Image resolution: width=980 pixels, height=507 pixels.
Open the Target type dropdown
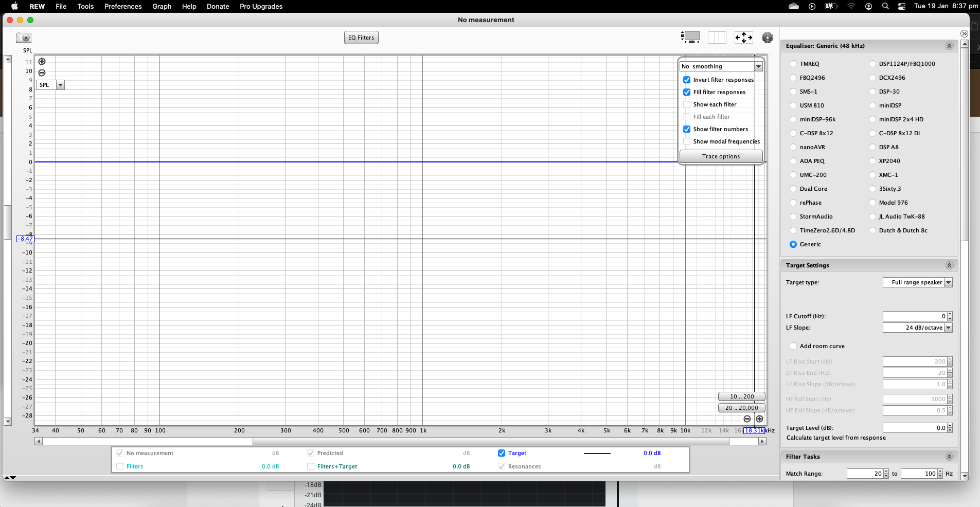[x=918, y=282]
